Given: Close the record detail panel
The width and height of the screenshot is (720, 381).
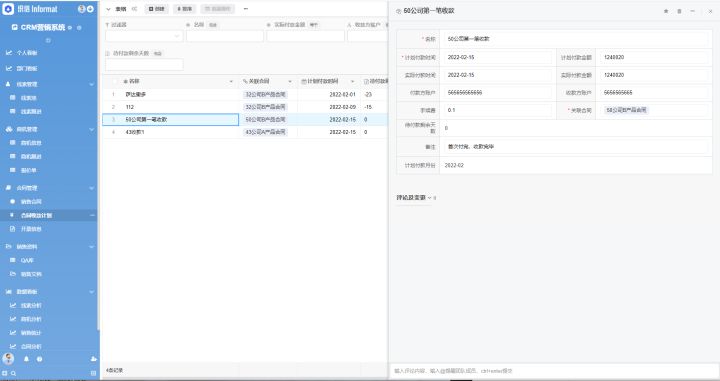Looking at the screenshot, I should pos(710,11).
